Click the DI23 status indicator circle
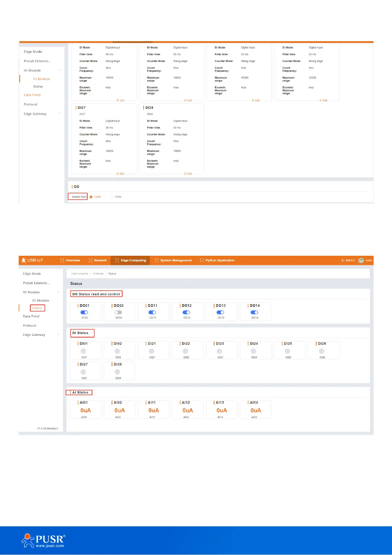 click(x=219, y=351)
